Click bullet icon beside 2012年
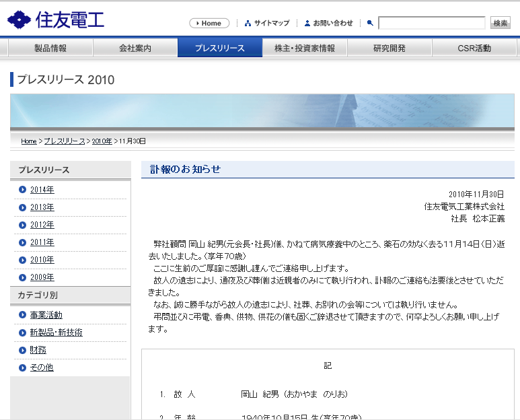 pyautogui.click(x=22, y=225)
